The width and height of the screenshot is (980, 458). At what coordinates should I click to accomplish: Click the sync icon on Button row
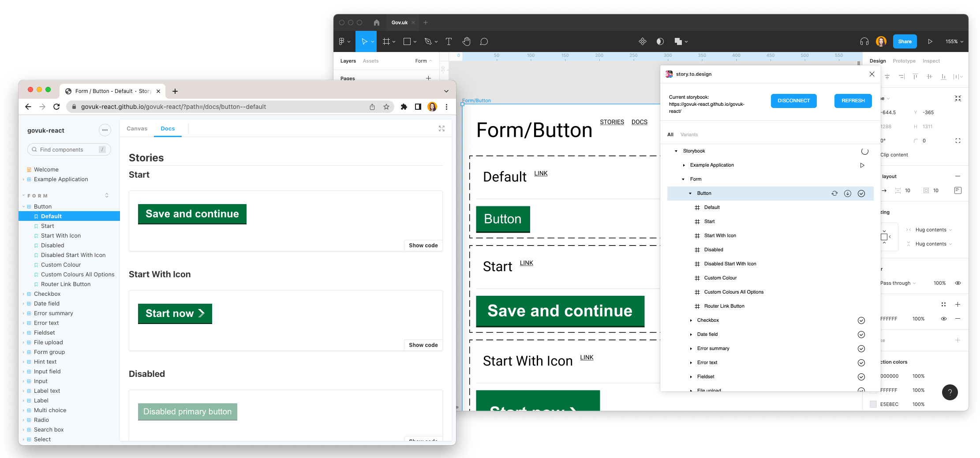coord(834,194)
